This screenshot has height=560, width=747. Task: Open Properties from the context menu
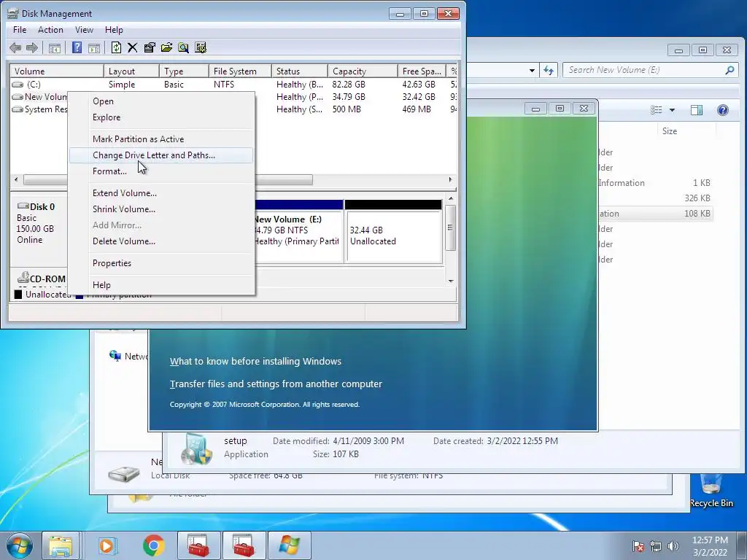coord(161,262)
